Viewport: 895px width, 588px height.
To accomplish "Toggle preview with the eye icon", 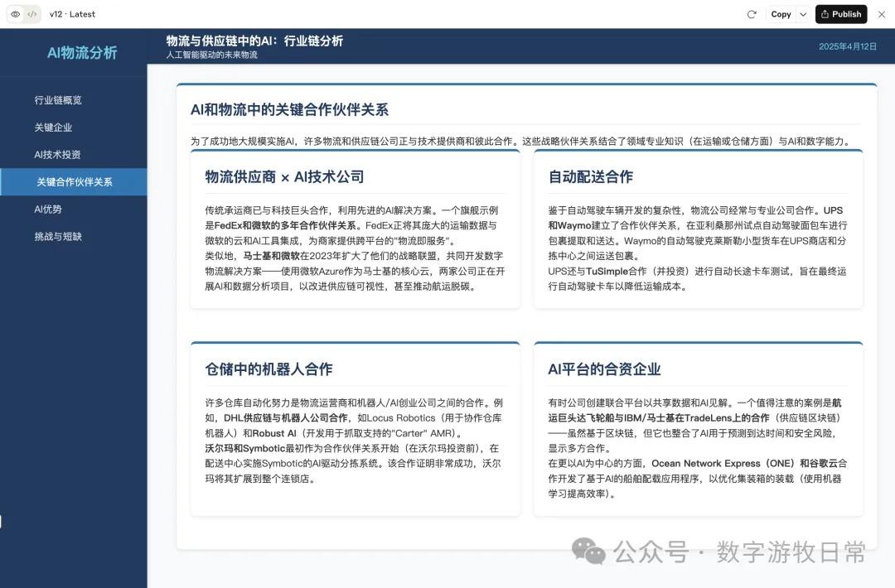I will pos(16,14).
